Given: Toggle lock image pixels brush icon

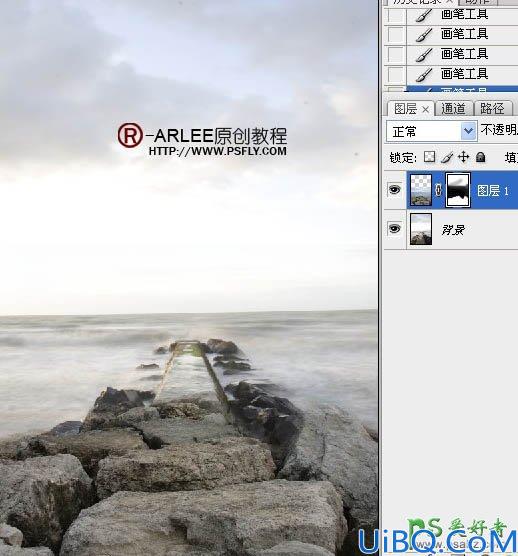Looking at the screenshot, I should pyautogui.click(x=447, y=157).
